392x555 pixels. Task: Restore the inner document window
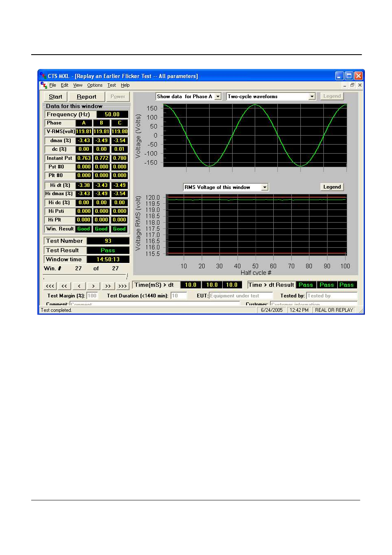click(352, 85)
